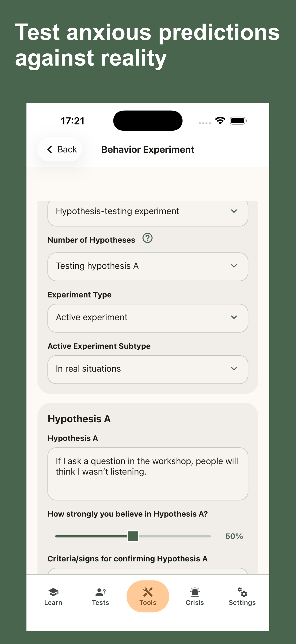Tap the Back chevron icon
Image resolution: width=296 pixels, height=644 pixels.
tap(49, 149)
